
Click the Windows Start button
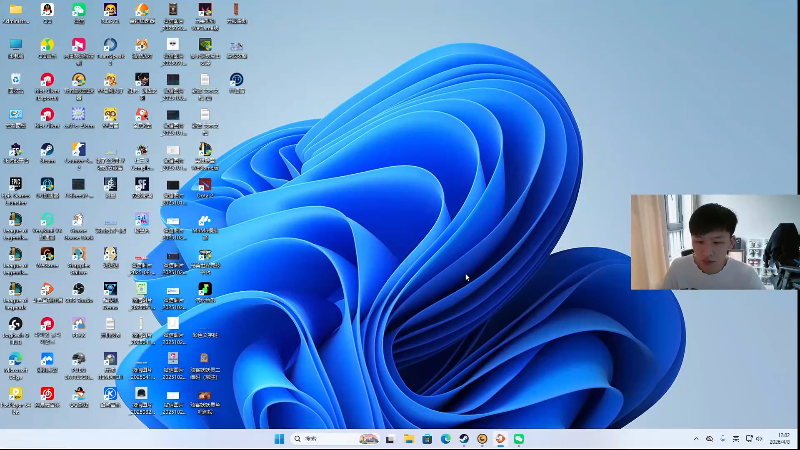click(279, 439)
